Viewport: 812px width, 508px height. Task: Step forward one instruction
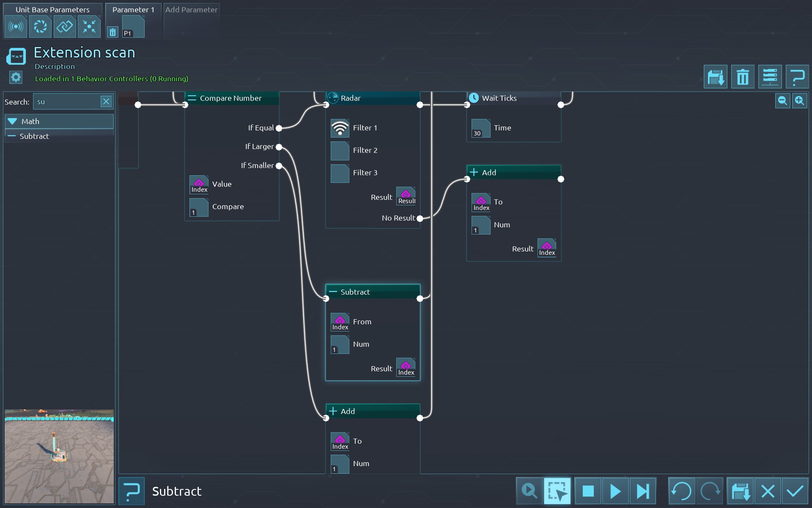(643, 491)
